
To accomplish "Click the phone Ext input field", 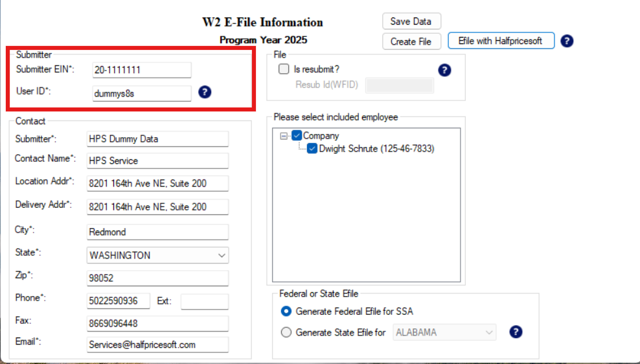I will pyautogui.click(x=204, y=302).
